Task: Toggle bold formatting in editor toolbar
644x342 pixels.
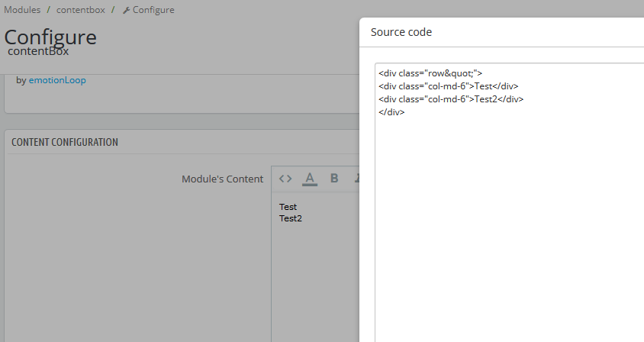Action: point(334,179)
